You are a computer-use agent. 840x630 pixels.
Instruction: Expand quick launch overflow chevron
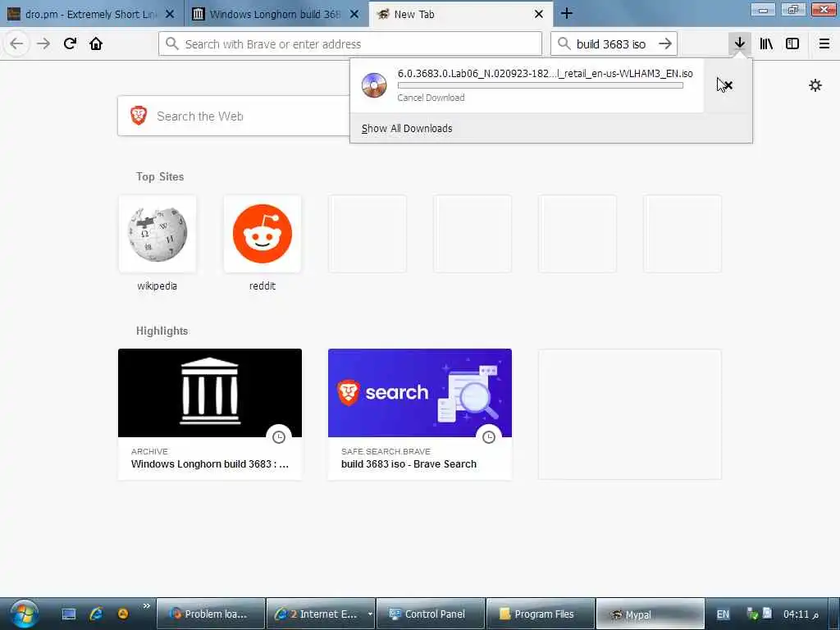point(146,606)
